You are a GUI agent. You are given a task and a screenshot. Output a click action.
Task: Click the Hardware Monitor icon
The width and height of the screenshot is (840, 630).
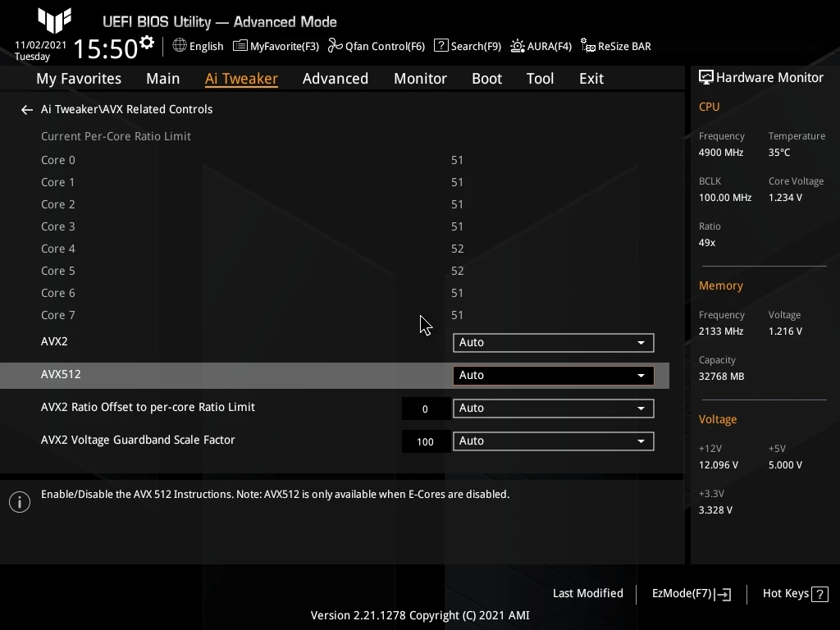(x=706, y=78)
